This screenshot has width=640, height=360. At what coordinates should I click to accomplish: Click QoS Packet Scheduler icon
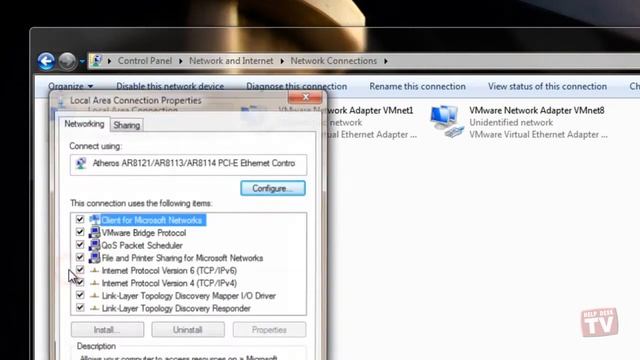coord(94,245)
